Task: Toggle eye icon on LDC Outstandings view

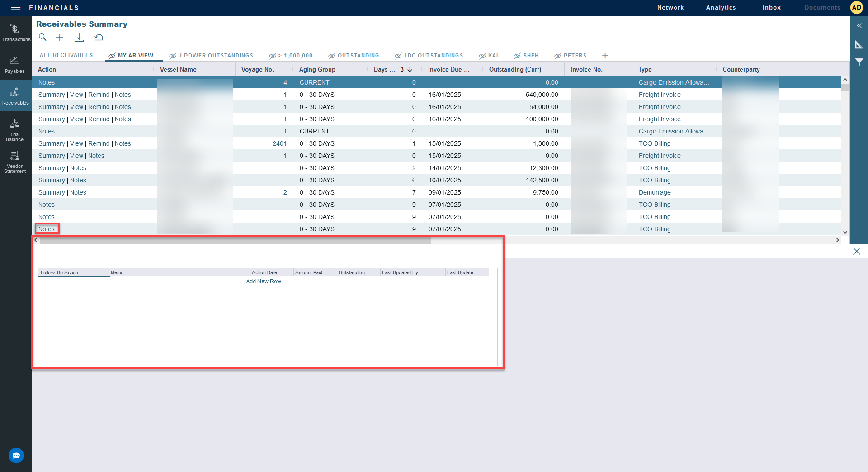Action: point(398,56)
